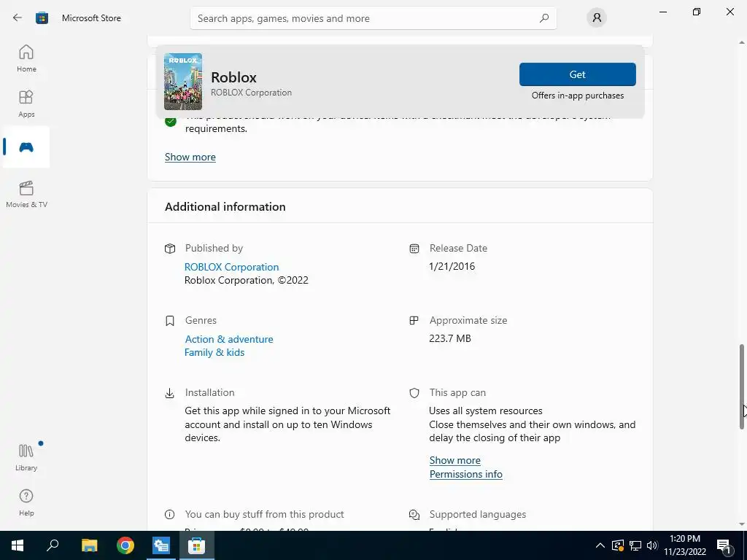This screenshot has width=747, height=560.
Task: Open the Family & kids genre link
Action: pos(214,352)
